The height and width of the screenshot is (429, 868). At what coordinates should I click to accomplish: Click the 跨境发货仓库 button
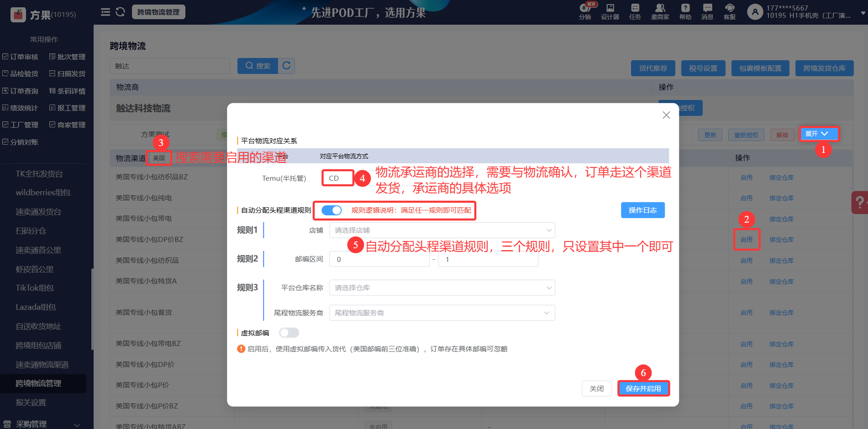click(825, 68)
